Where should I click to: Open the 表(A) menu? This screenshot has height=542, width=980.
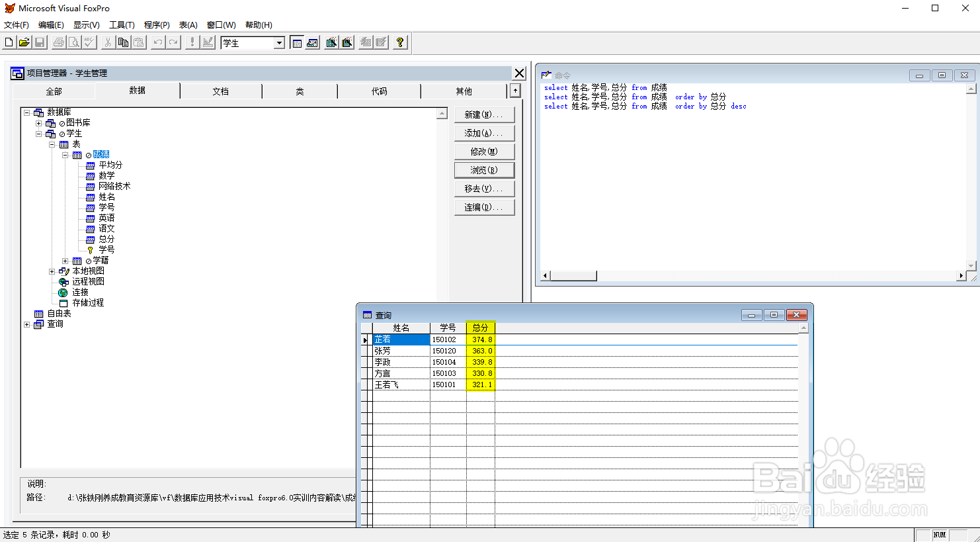coord(188,25)
